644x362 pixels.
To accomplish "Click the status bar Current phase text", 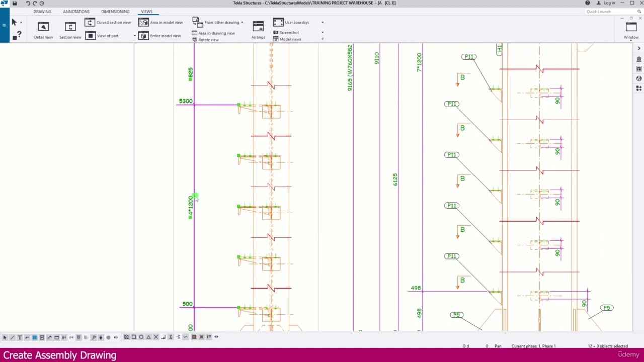I will [x=533, y=346].
